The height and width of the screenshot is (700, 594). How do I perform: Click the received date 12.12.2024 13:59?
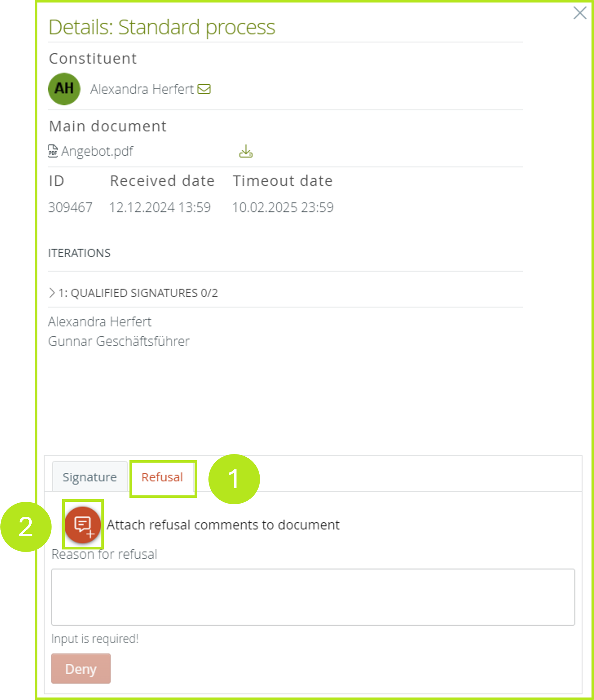160,207
